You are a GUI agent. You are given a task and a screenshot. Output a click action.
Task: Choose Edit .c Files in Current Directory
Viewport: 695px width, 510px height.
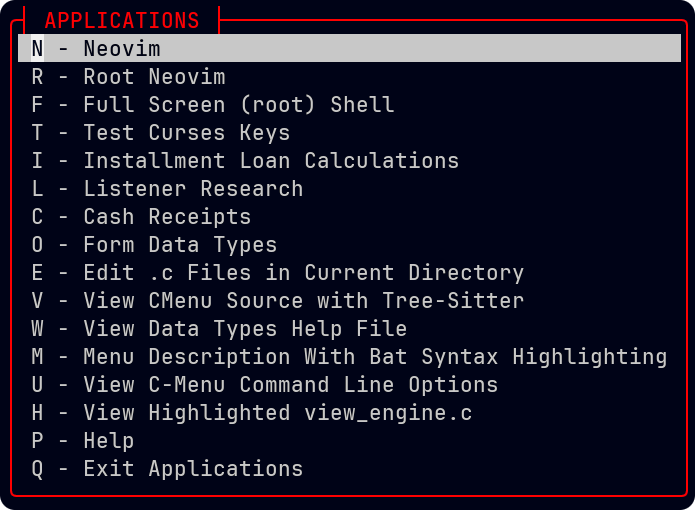(303, 273)
